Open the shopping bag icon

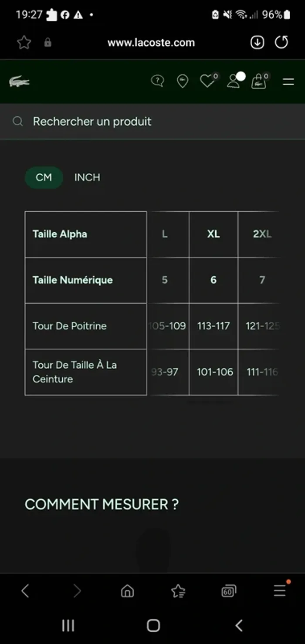[x=260, y=81]
